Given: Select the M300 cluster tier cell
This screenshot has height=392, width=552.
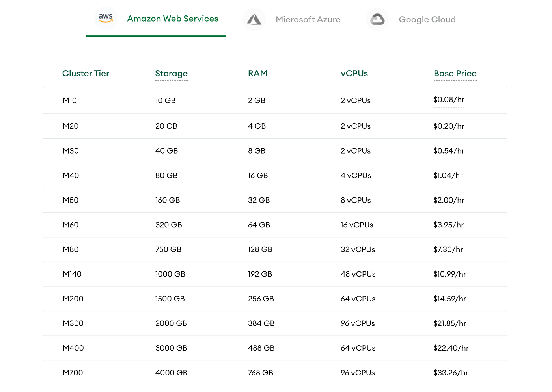Looking at the screenshot, I should [73, 323].
